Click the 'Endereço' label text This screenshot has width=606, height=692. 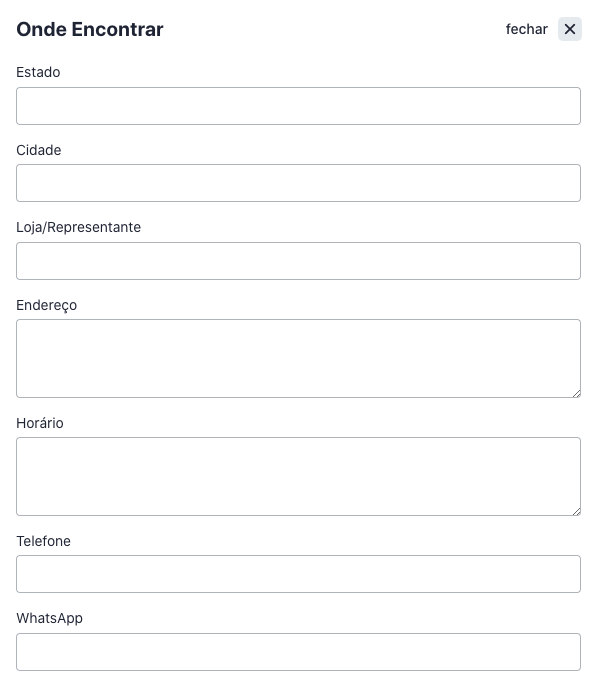point(46,305)
